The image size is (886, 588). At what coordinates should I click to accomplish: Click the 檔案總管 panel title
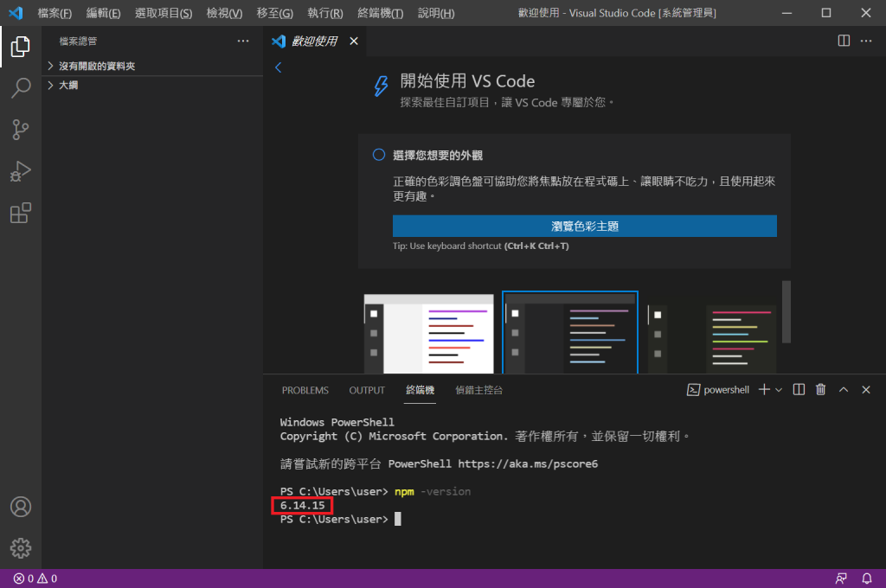(78, 42)
